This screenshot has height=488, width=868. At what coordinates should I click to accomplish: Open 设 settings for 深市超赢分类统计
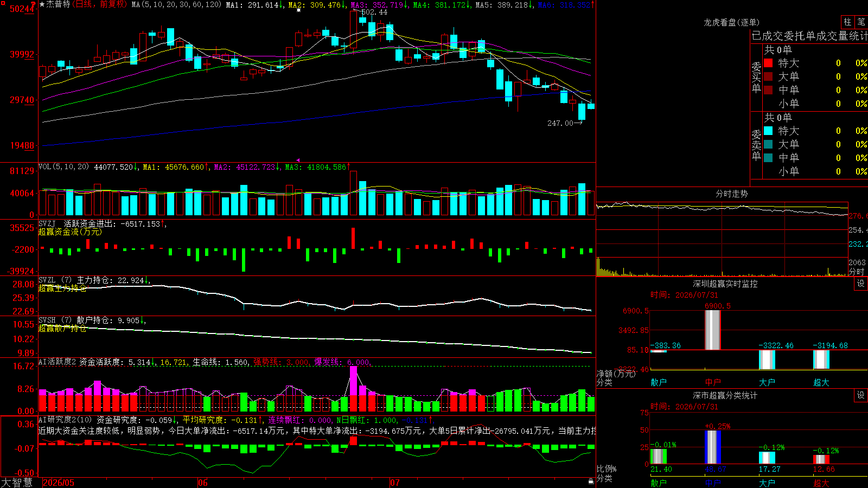pyautogui.click(x=861, y=395)
